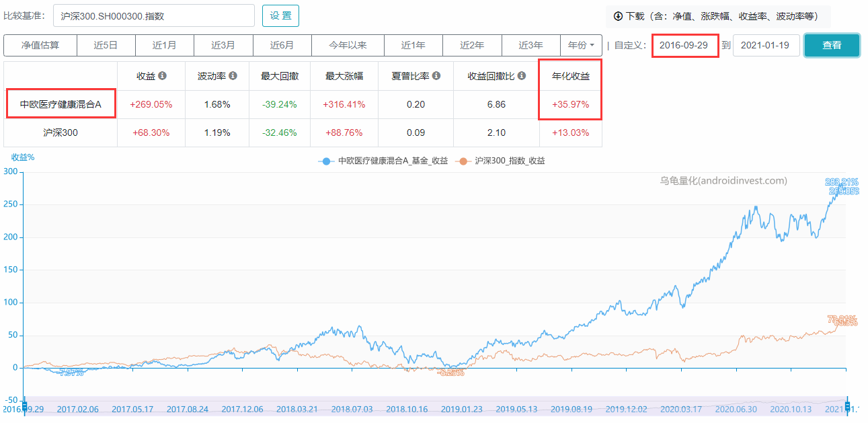Click the +88.76% max gain cell

click(x=344, y=132)
